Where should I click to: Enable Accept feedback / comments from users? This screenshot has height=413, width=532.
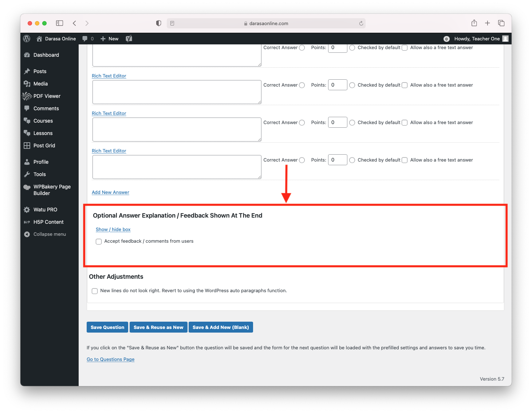(x=99, y=242)
